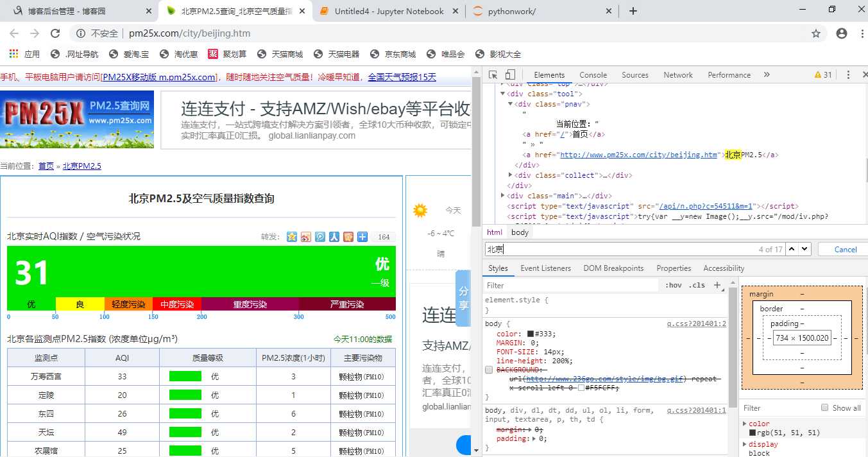Collapse the div class="tool" node

pyautogui.click(x=503, y=94)
